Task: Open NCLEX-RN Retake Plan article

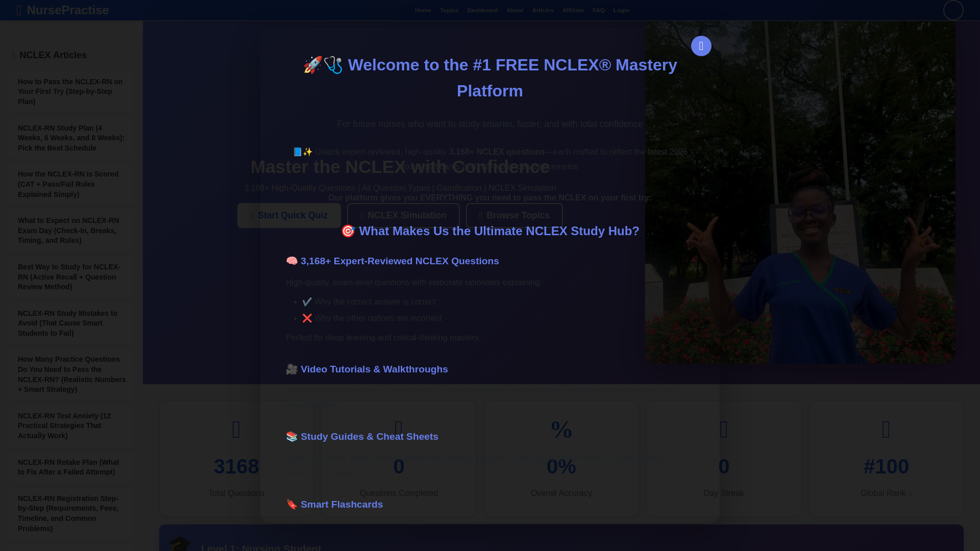Action: [x=71, y=467]
